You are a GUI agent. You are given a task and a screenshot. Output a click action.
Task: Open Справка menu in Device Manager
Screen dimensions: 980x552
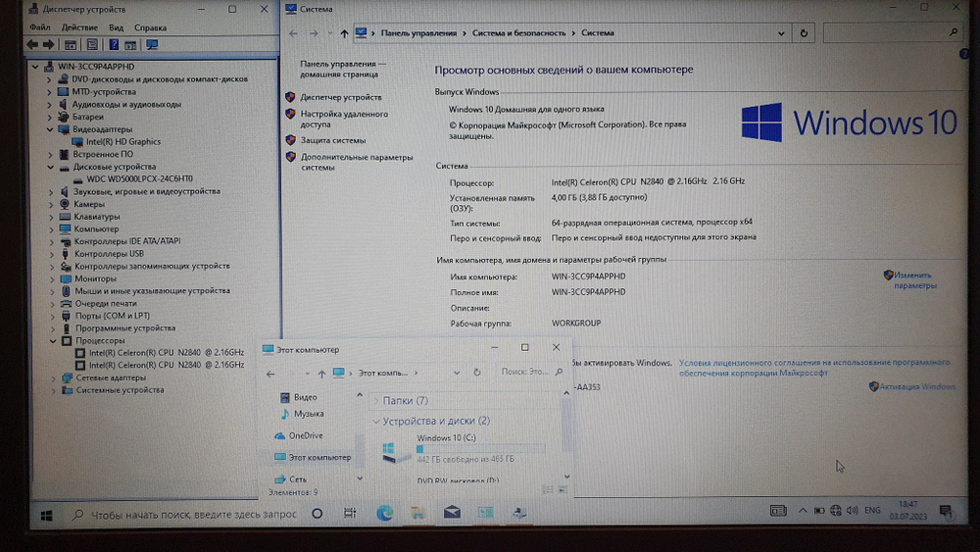coord(151,27)
